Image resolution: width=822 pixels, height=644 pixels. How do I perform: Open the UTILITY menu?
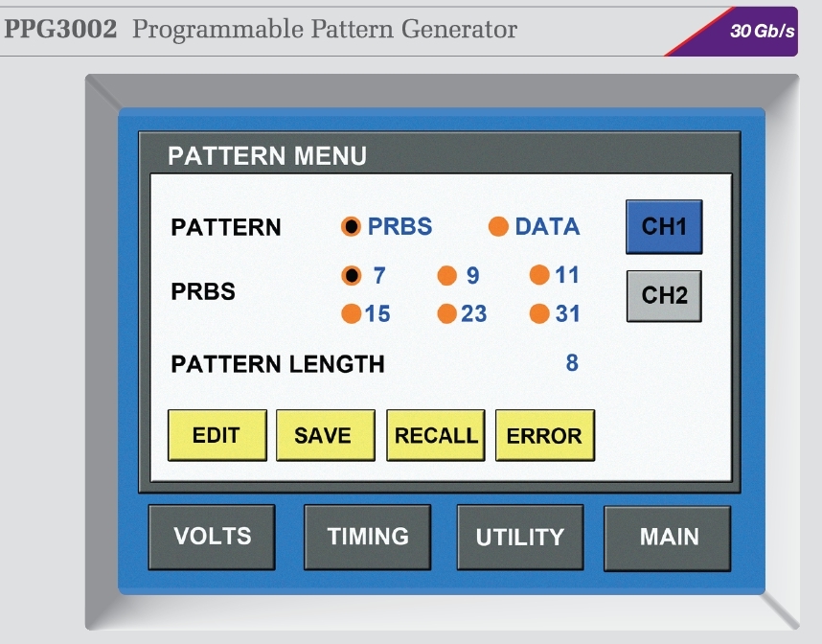click(519, 537)
